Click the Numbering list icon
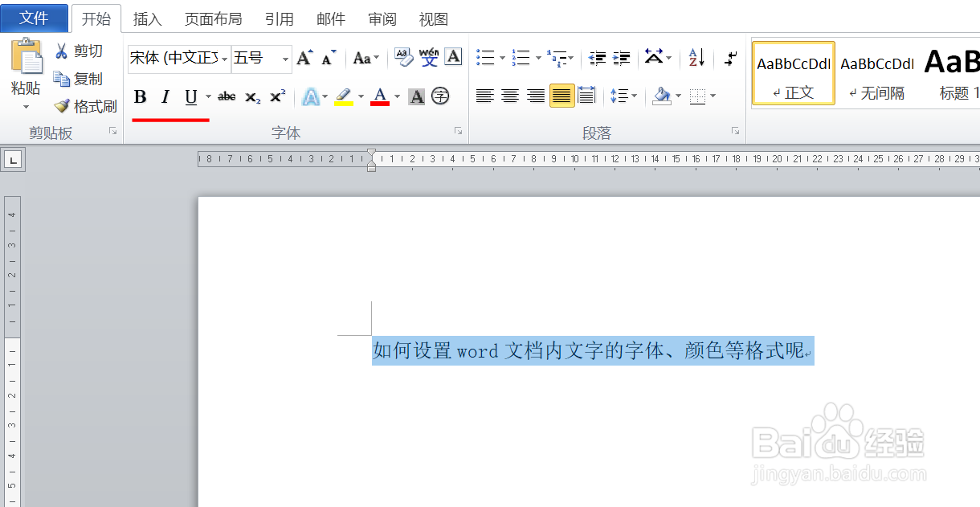Screen dimensions: 980x507 click(x=521, y=58)
